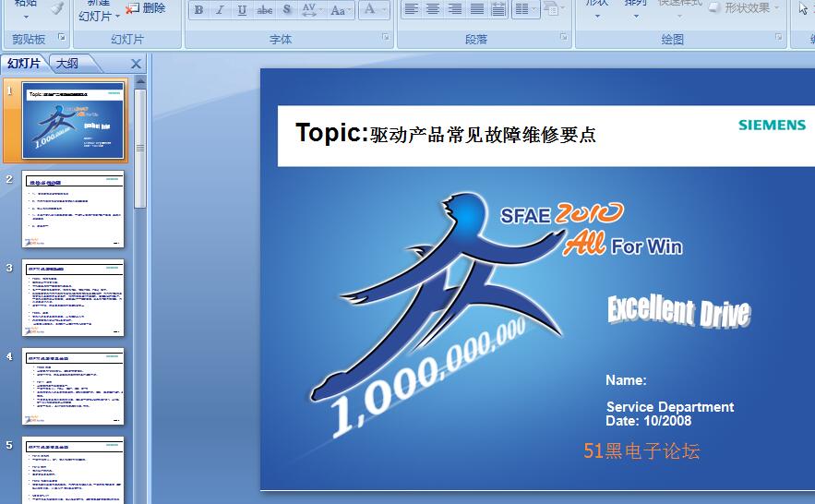Click the 删除 delete slide button
This screenshot has width=815, height=504.
pos(147,7)
